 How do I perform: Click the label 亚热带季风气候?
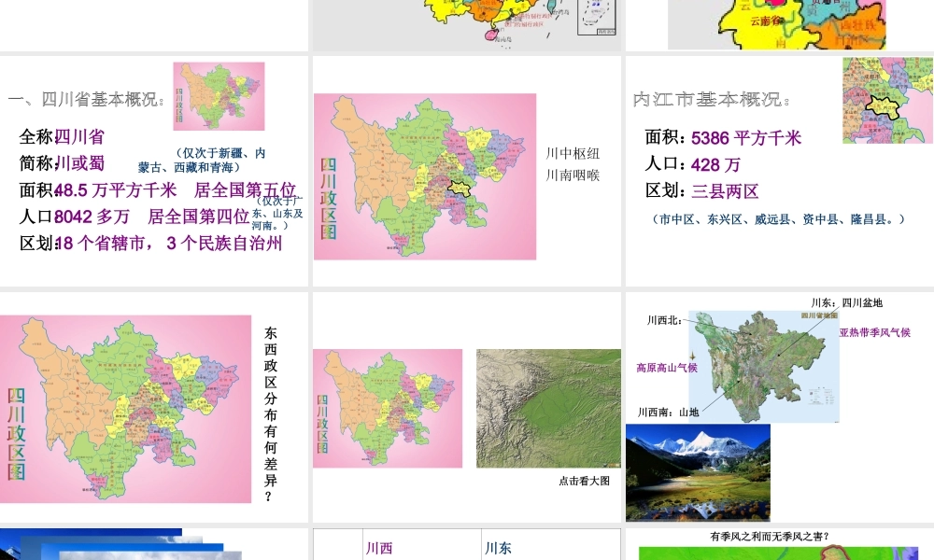click(875, 332)
